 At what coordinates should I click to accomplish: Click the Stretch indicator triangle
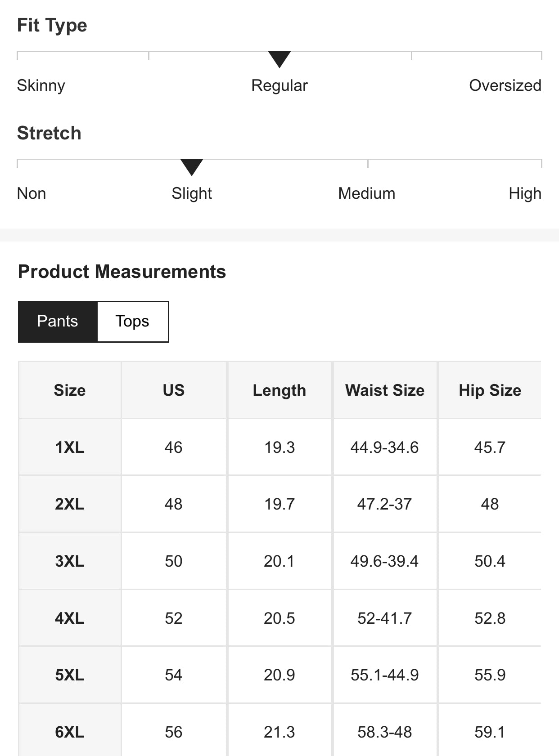click(x=192, y=167)
